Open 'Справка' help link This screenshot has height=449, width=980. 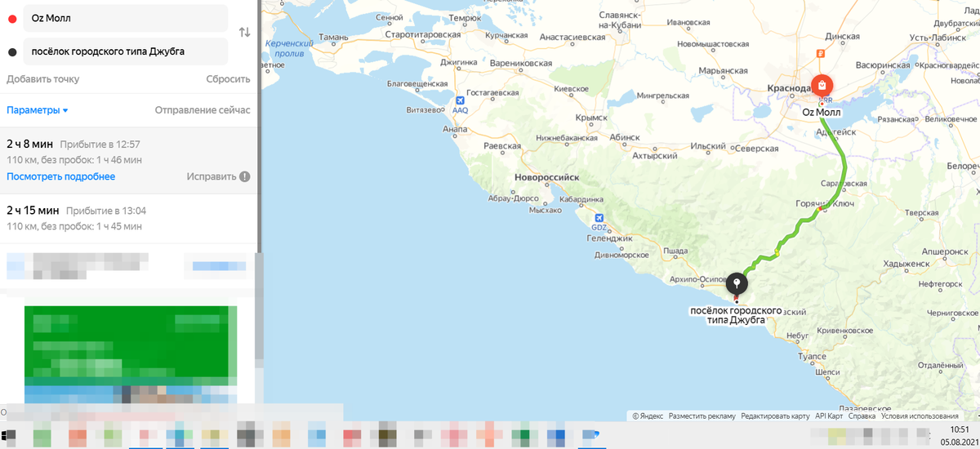862,416
